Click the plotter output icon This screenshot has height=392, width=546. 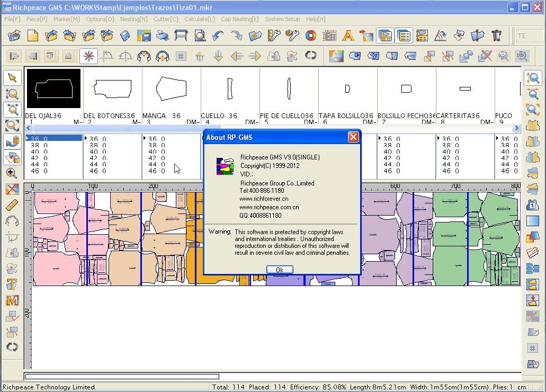tap(181, 36)
